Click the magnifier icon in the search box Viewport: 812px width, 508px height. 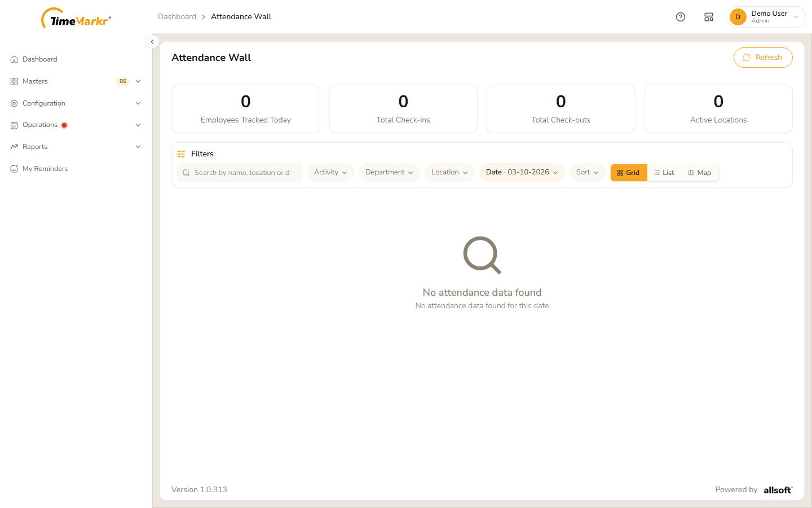tap(186, 173)
